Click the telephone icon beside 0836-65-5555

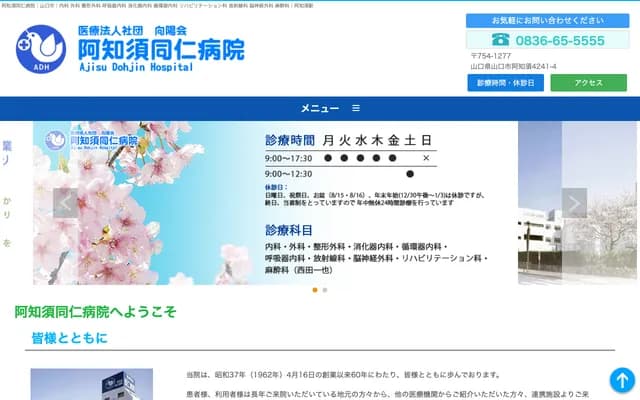click(x=500, y=40)
